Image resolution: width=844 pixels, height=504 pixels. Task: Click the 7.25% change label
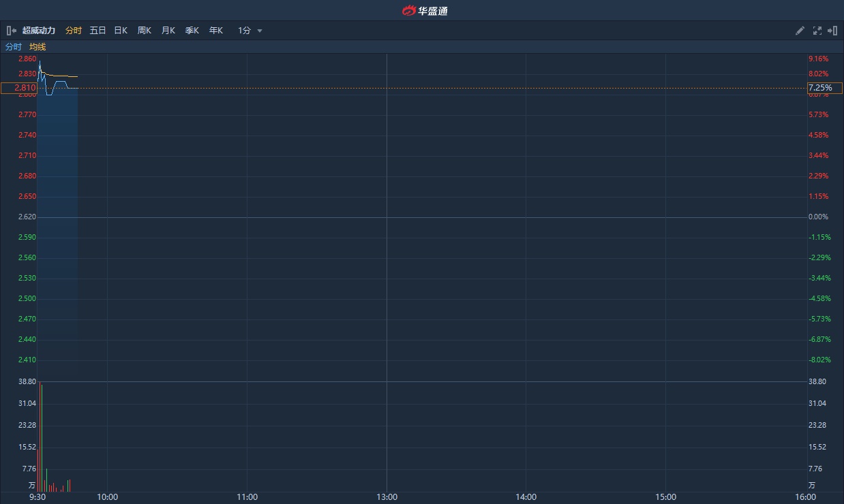click(825, 88)
